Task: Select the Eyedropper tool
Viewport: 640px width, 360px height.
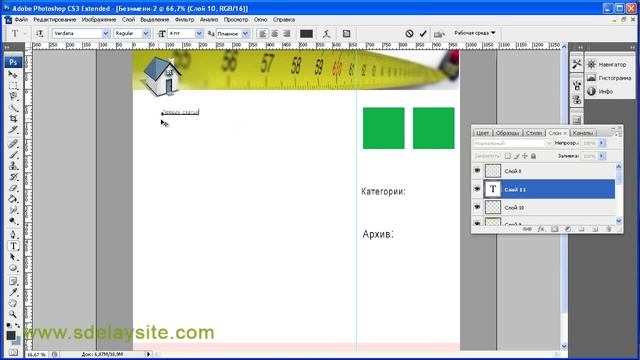Action: [13, 293]
